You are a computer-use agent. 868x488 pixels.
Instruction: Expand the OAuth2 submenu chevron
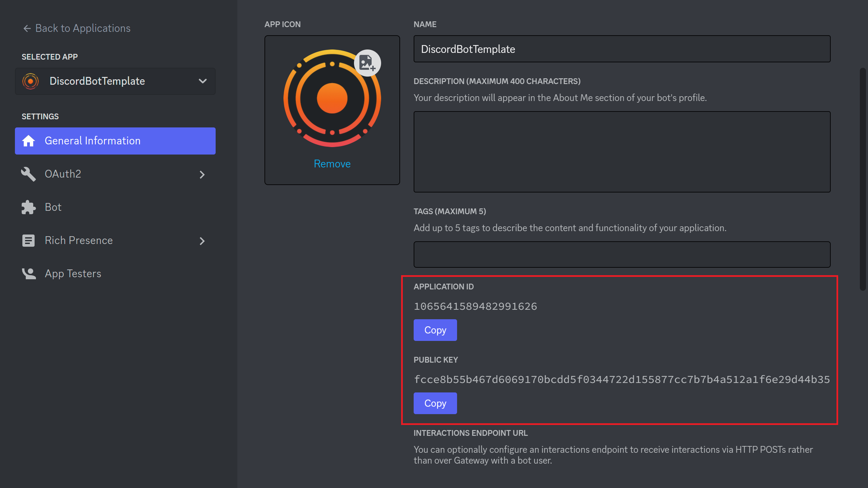click(202, 175)
